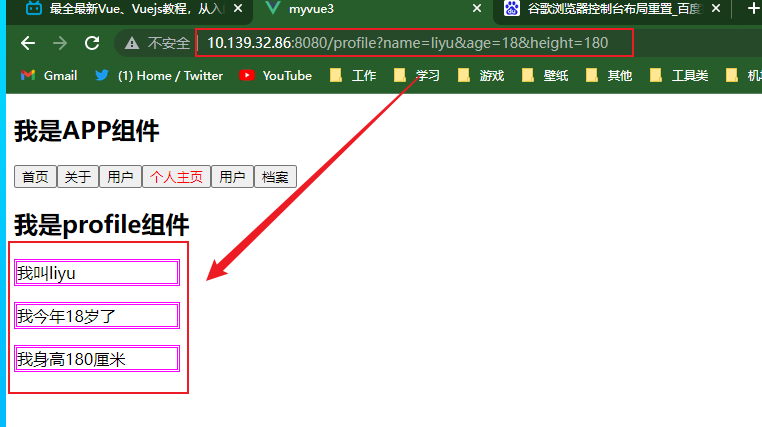Go back using the browser back arrow
Screen dimensions: 762x427
[28, 43]
